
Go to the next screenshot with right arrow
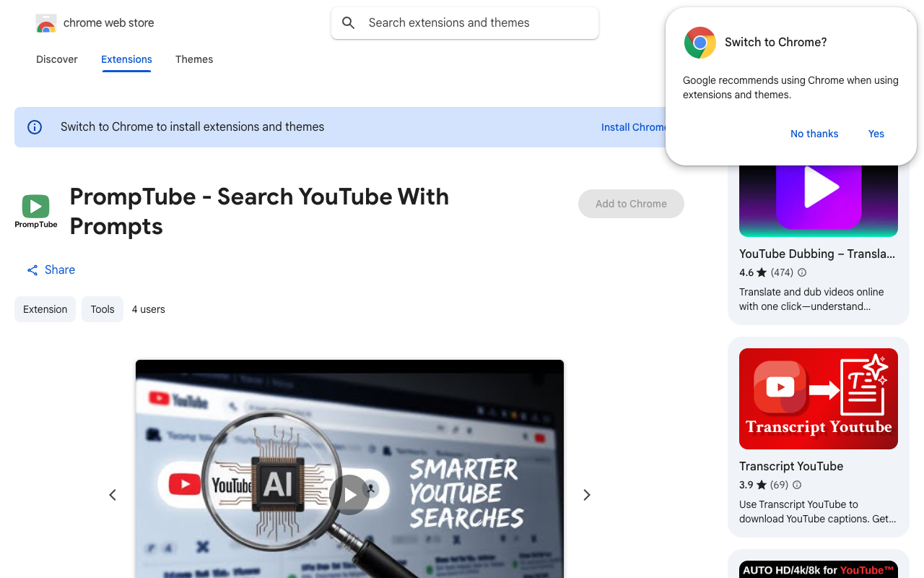587,495
